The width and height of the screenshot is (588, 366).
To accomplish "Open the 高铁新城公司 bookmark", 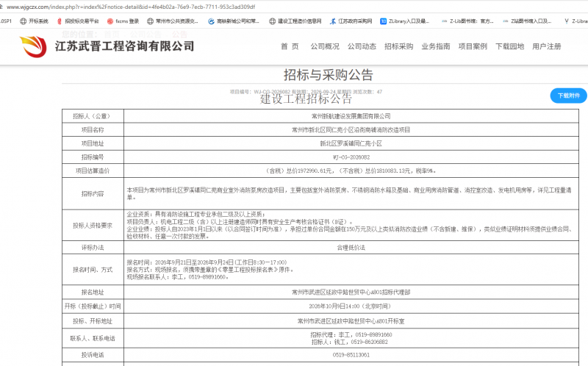I will tap(234, 21).
